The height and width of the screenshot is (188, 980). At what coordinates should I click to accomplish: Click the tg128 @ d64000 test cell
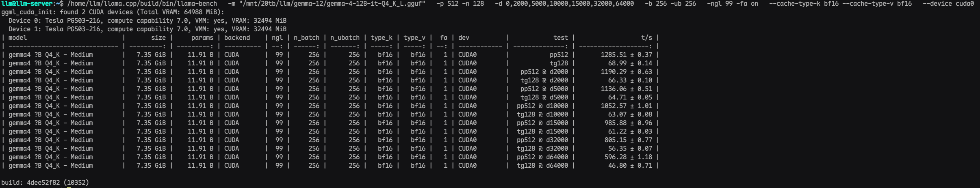click(542, 166)
